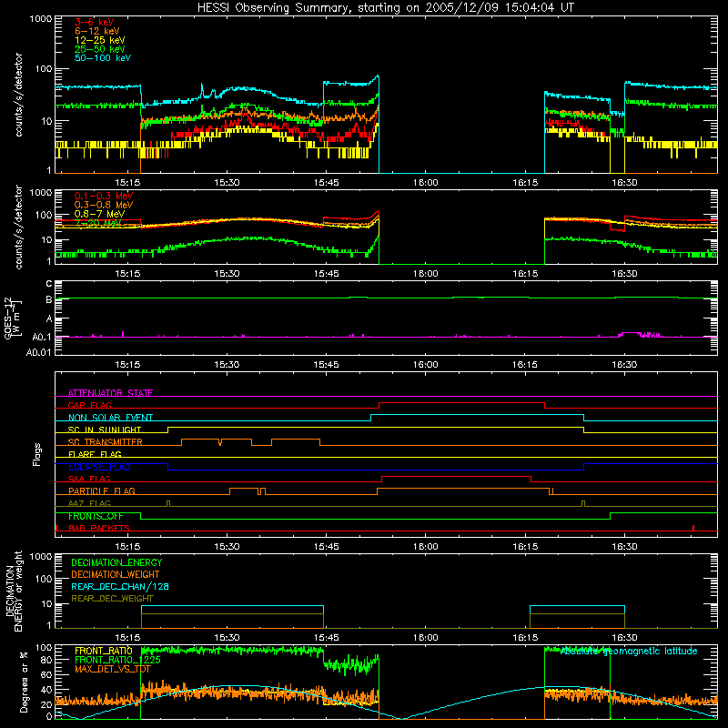Click counts/s/detector axis label of MeV plot
Image resolution: width=728 pixels, height=728 pixels.
[x=18, y=227]
